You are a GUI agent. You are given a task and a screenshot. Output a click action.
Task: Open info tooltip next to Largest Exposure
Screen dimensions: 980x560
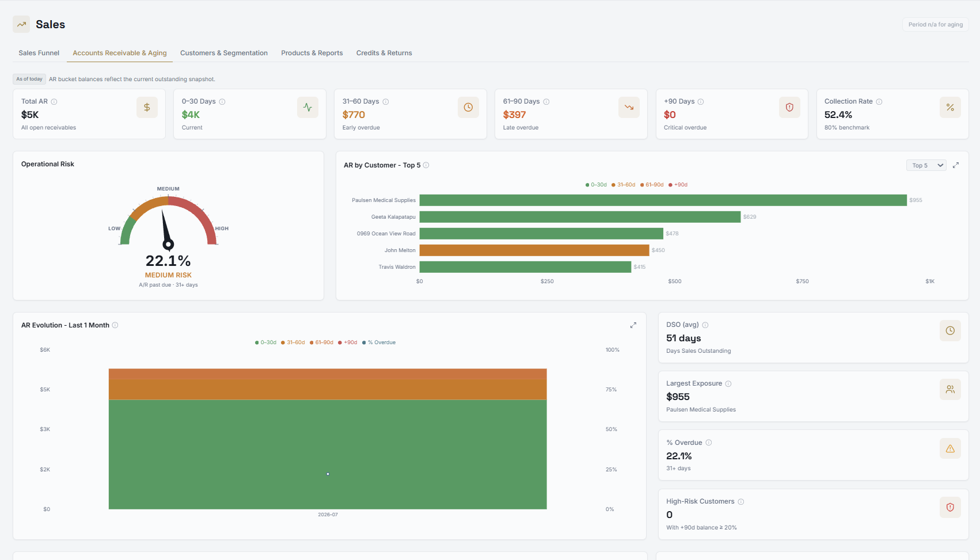tap(728, 383)
